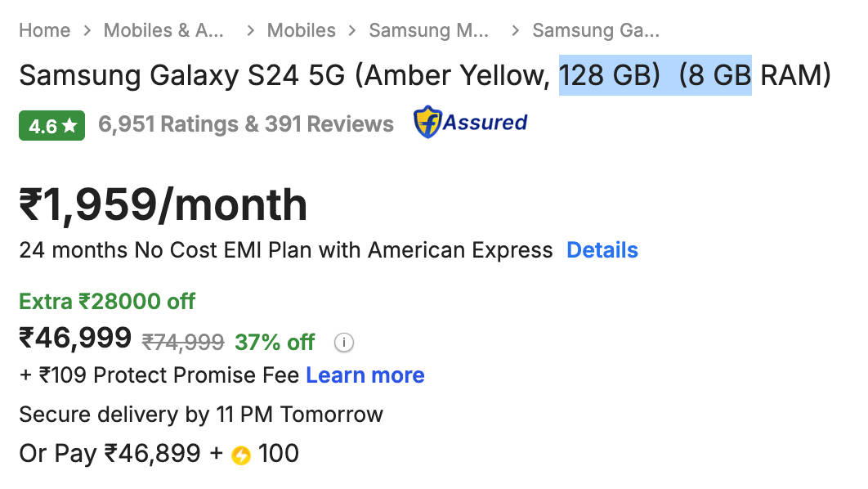The height and width of the screenshot is (489, 868).
Task: Click the ₹1,959/month EMI price
Action: 163,205
